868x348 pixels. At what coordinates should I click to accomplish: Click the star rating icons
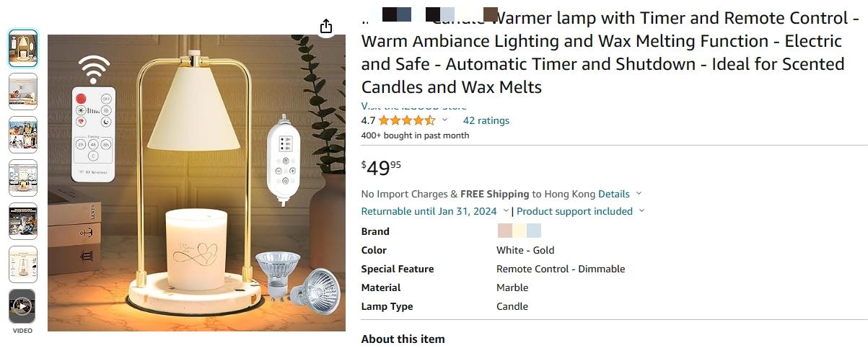click(x=407, y=120)
